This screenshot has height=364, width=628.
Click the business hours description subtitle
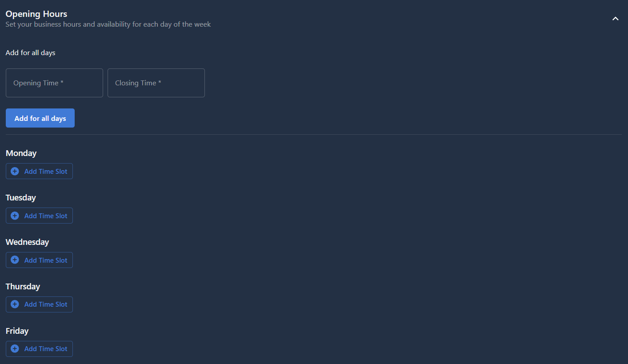click(x=108, y=24)
